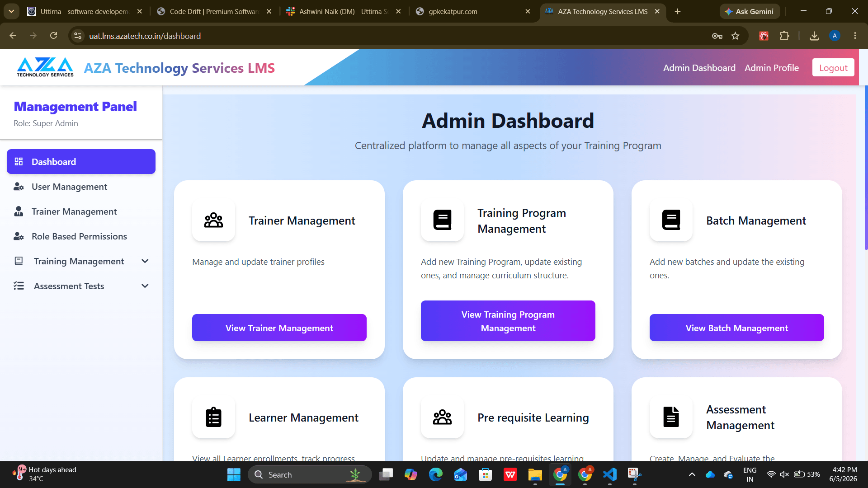This screenshot has height=488, width=868.
Task: Open File Explorer from taskbar
Action: click(x=535, y=474)
